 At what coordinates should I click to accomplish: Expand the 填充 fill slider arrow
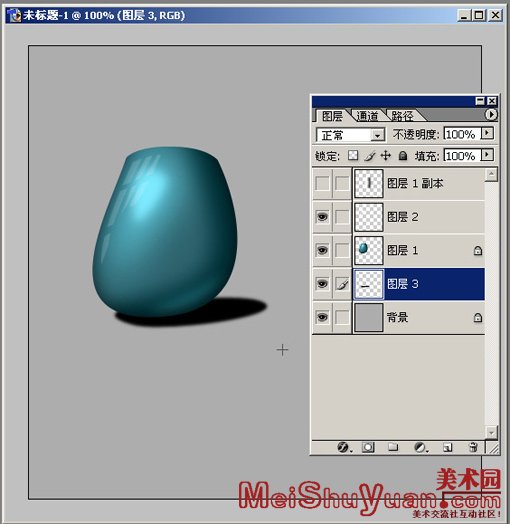pos(487,155)
